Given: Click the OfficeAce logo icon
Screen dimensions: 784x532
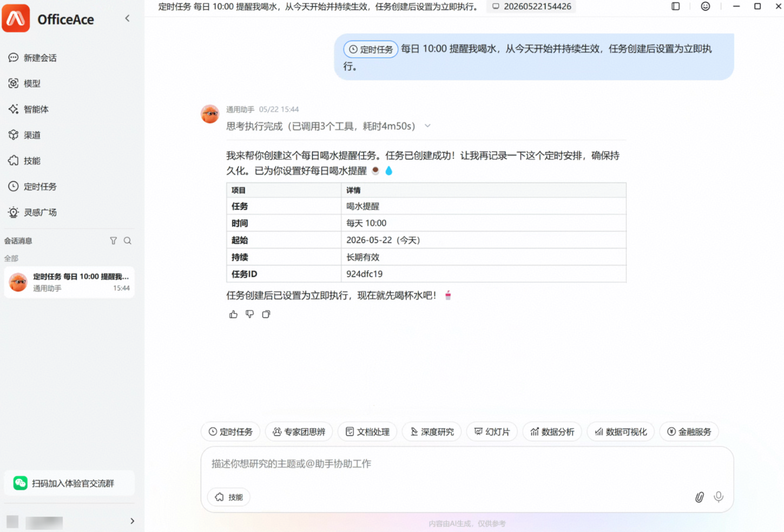Looking at the screenshot, I should (x=16, y=18).
